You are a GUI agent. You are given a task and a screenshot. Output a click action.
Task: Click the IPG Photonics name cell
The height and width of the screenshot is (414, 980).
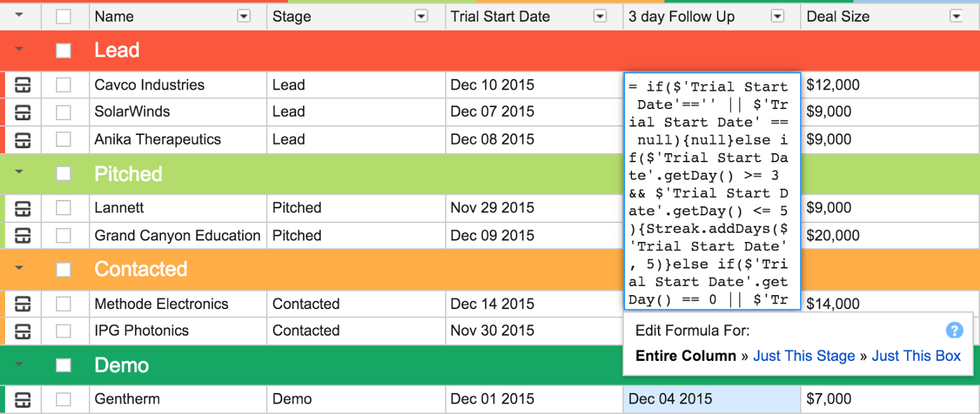click(x=178, y=331)
